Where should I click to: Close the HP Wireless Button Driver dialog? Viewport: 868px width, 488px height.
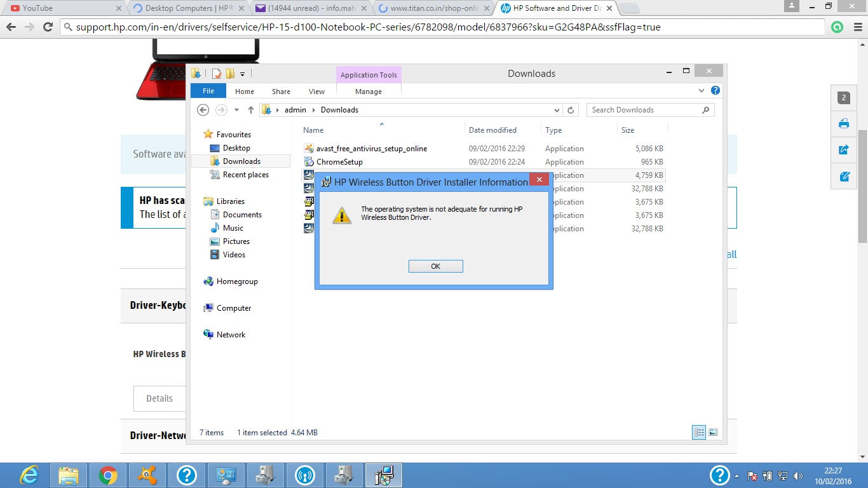539,180
